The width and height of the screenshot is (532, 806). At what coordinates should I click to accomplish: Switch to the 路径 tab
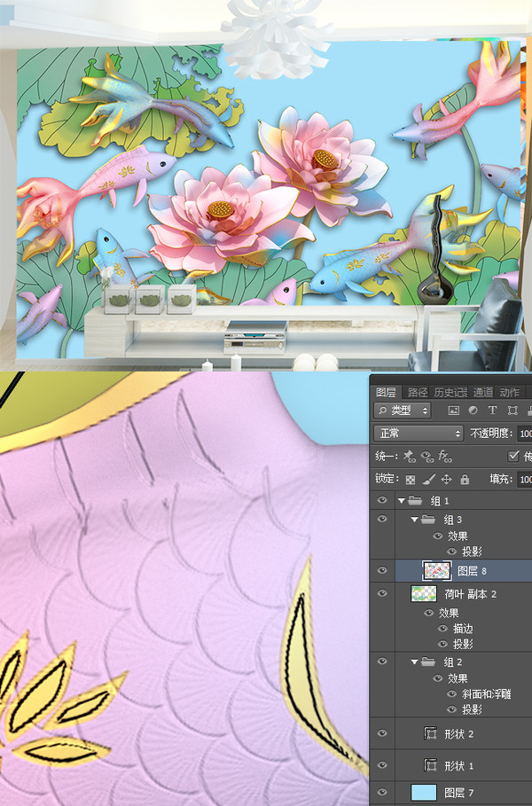[418, 392]
